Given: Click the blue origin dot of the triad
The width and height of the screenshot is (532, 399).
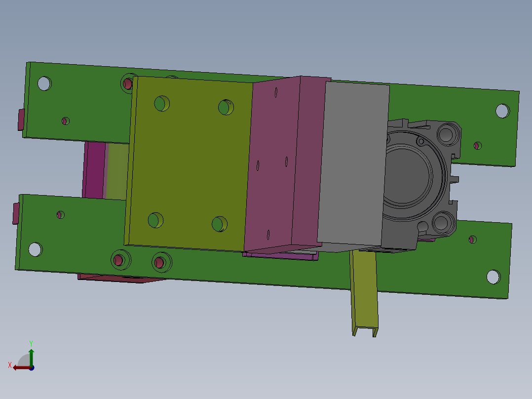Looking at the screenshot, I should coord(32,368).
